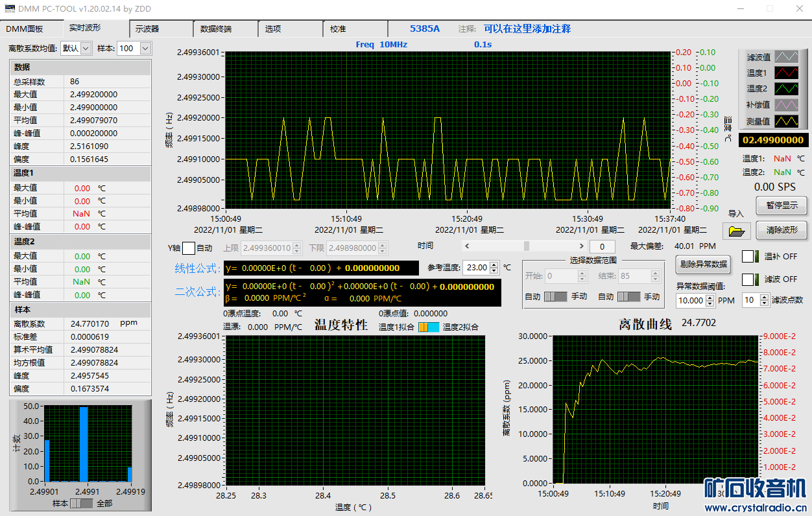Click the time scrollbar right arrow

[x=581, y=246]
